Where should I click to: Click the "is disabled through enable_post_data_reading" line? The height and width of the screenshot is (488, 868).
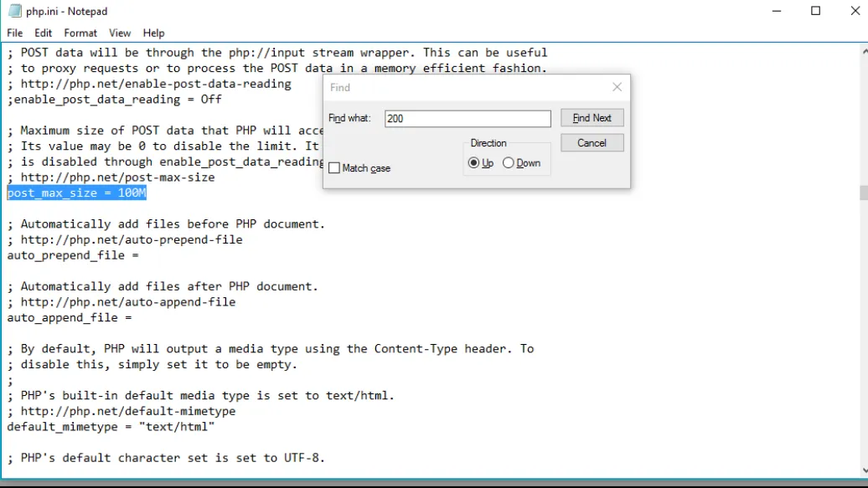pyautogui.click(x=165, y=162)
